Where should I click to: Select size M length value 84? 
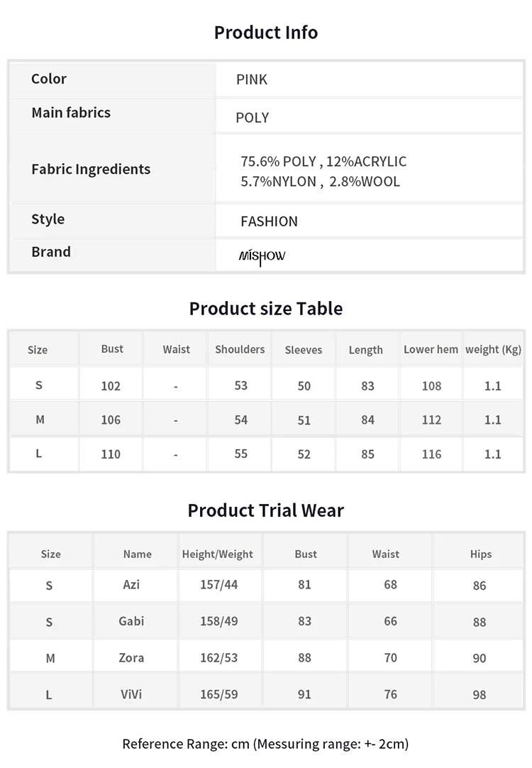367,419
